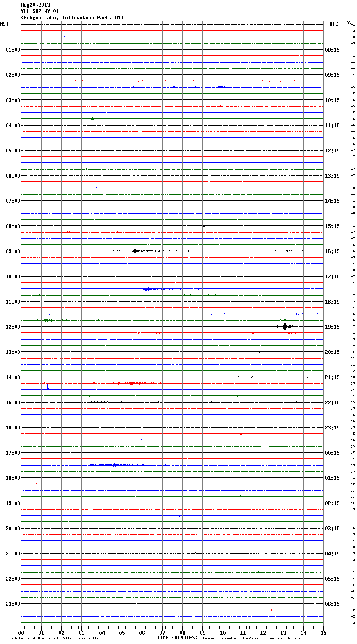This screenshot has height=644, width=357.
Task: Click the Traces clipped footer note
Action: [254, 639]
